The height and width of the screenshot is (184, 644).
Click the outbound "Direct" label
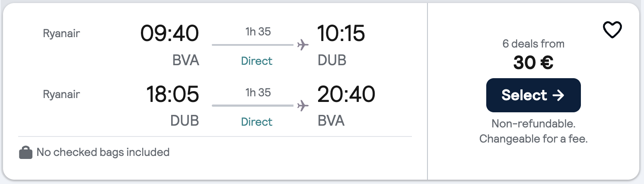257,61
